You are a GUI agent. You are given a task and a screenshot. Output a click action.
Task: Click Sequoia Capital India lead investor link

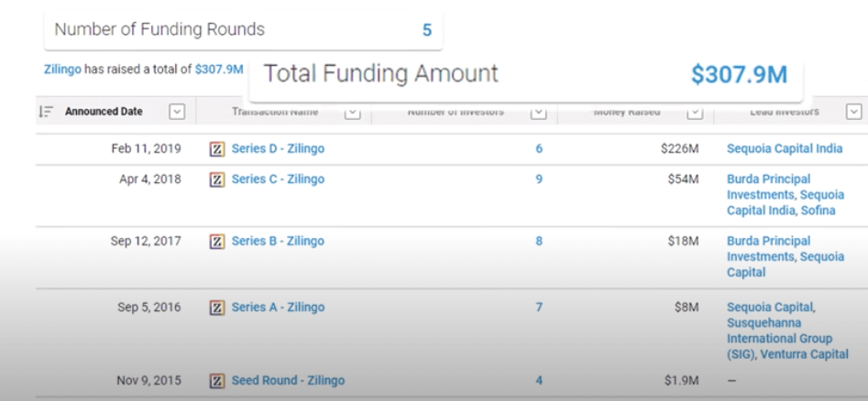tap(785, 149)
